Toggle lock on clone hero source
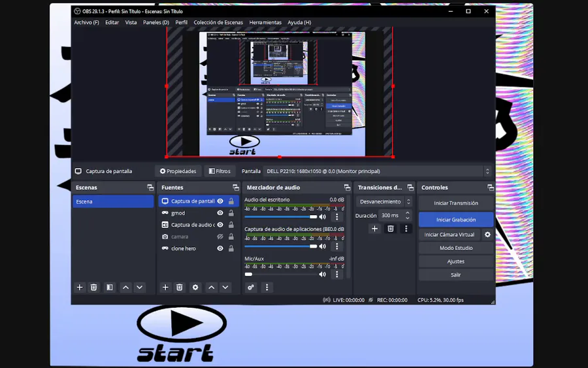 click(x=231, y=248)
